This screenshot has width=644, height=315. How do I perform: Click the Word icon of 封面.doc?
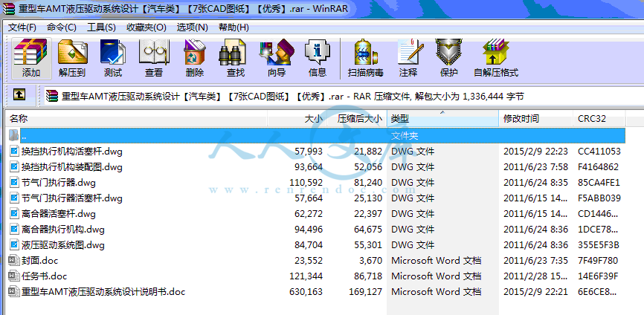14,261
